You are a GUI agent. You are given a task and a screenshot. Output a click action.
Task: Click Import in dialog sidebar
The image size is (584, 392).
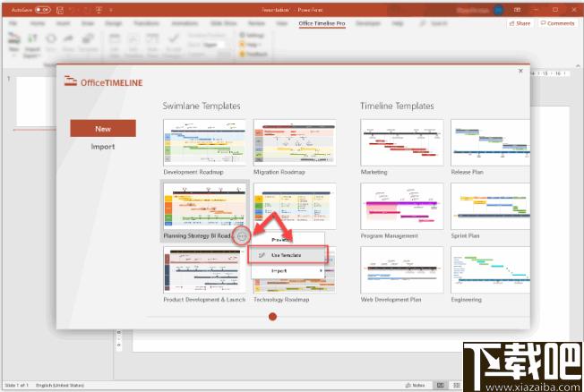(103, 147)
